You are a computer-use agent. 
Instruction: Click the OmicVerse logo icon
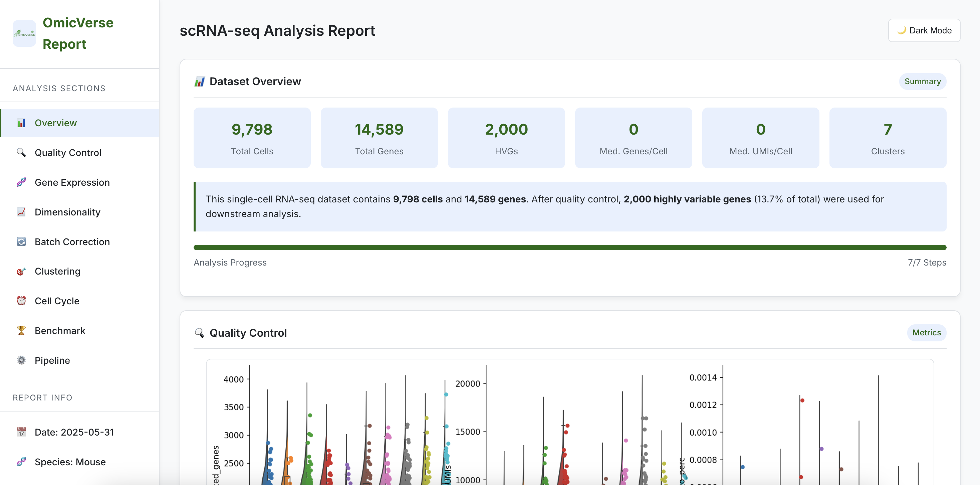(24, 33)
